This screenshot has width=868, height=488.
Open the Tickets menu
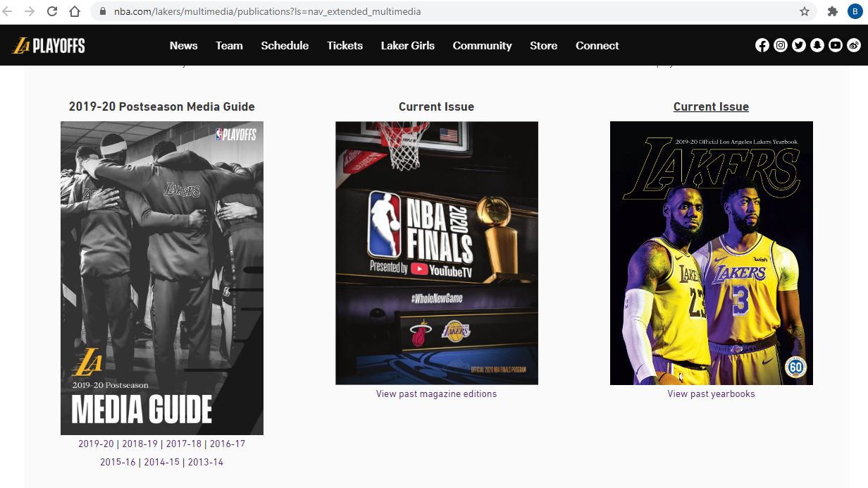pyautogui.click(x=345, y=46)
